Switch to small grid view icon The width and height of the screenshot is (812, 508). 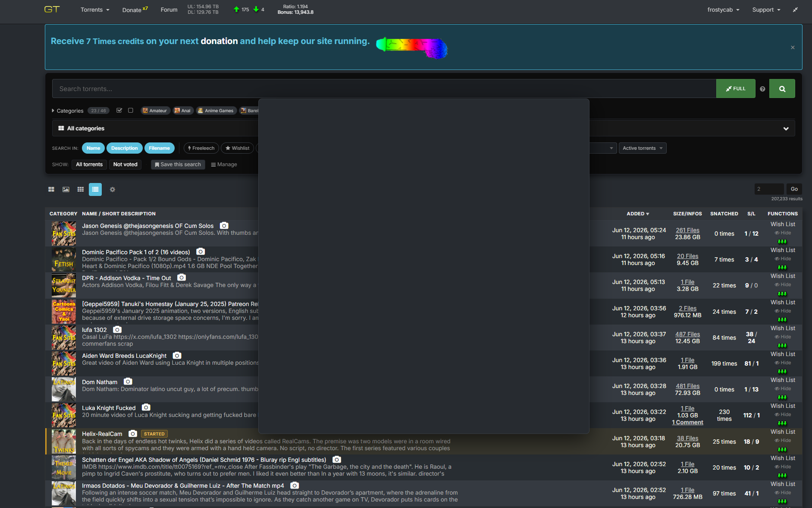81,189
